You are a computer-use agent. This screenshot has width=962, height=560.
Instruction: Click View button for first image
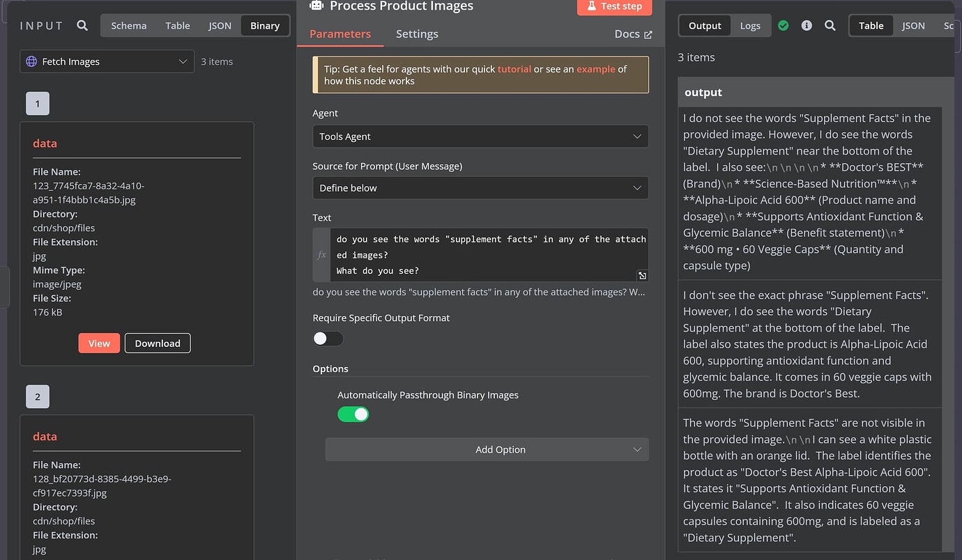coord(99,343)
